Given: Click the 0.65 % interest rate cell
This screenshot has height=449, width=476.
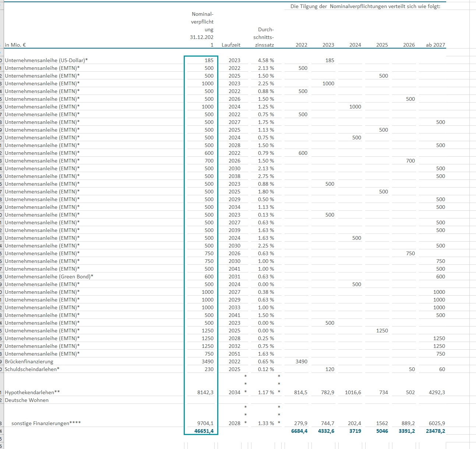Looking at the screenshot, I should tap(266, 361).
